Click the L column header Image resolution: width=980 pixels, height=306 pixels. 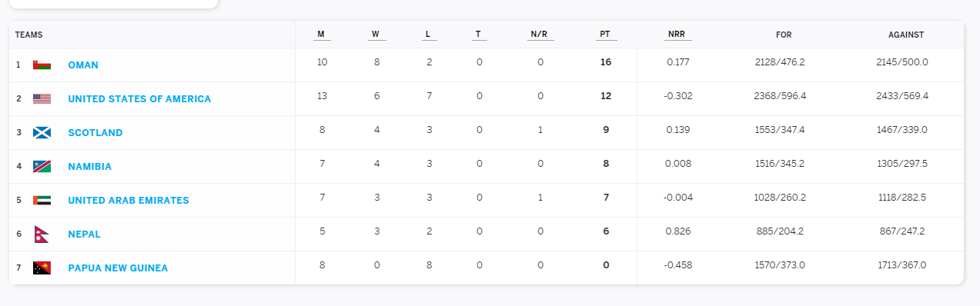(428, 35)
